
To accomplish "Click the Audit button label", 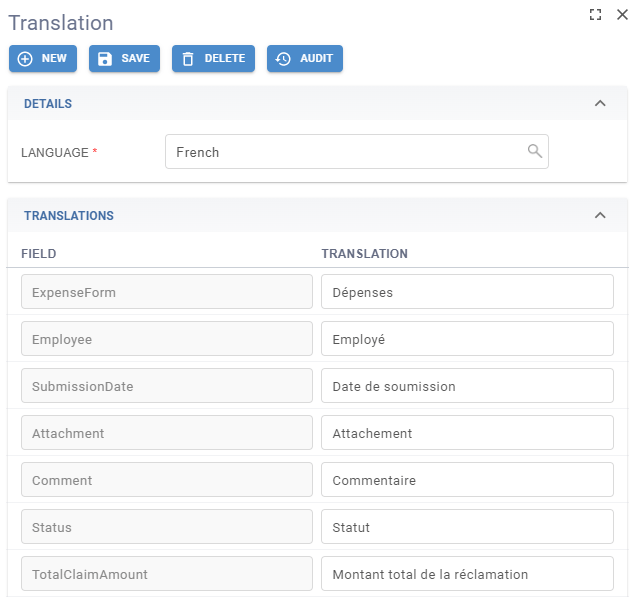I will point(316,59).
